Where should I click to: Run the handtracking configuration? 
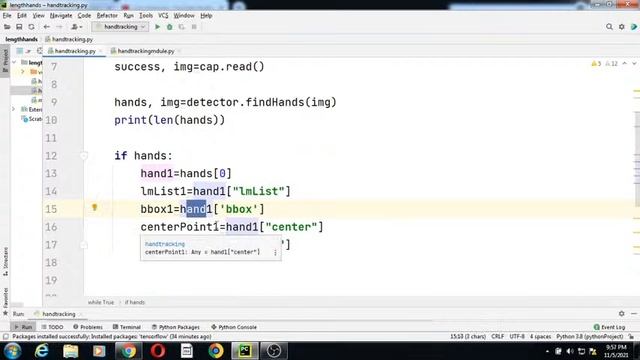pyautogui.click(x=158, y=27)
